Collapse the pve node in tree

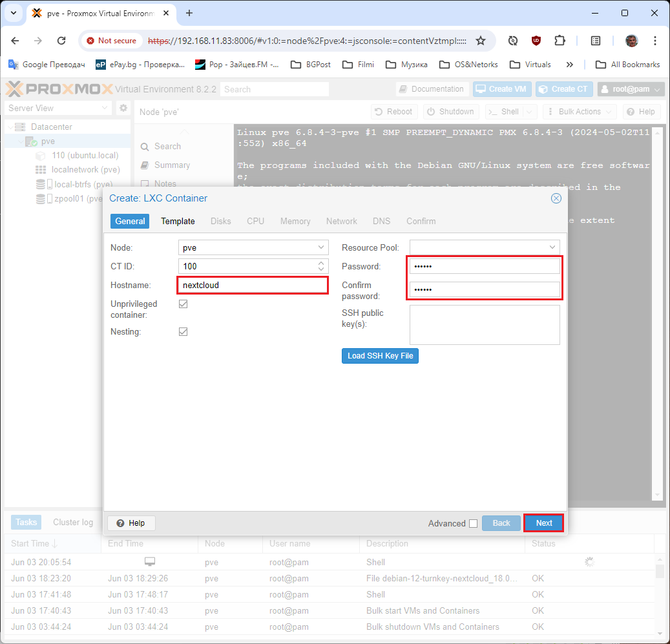20,141
